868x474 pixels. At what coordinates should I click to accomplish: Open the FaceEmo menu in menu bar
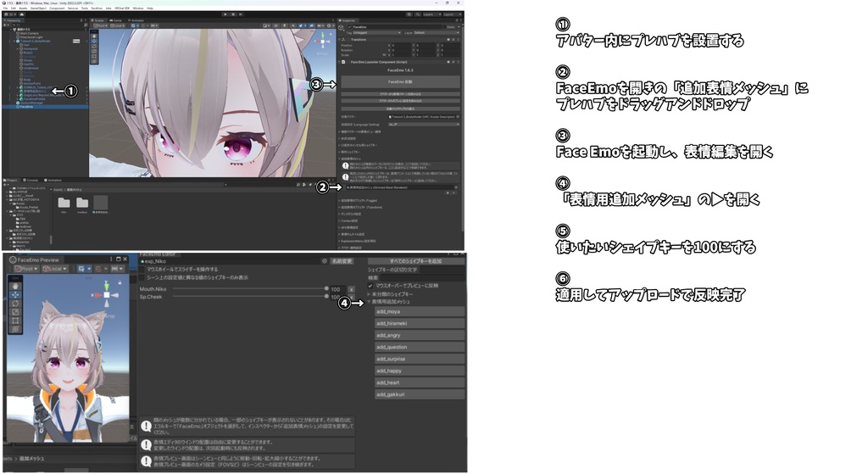[97, 8]
